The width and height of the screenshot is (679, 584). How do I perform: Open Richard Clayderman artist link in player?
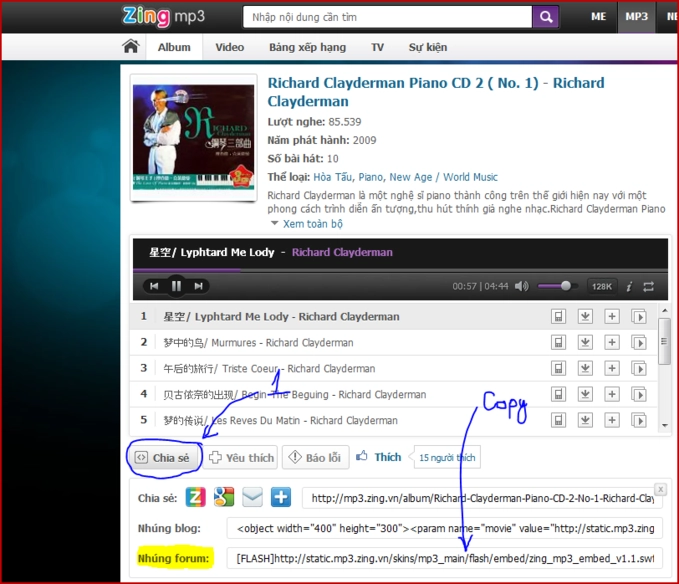[x=342, y=252]
